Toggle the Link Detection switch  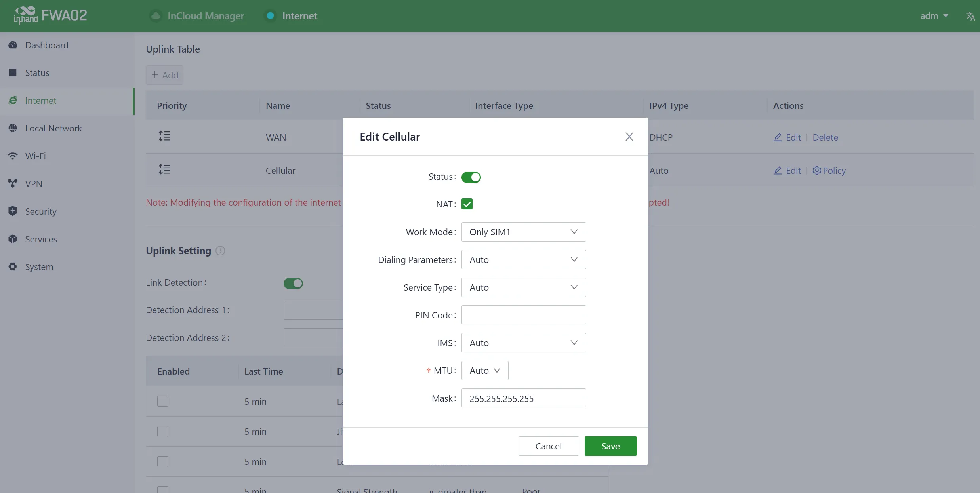pos(293,283)
